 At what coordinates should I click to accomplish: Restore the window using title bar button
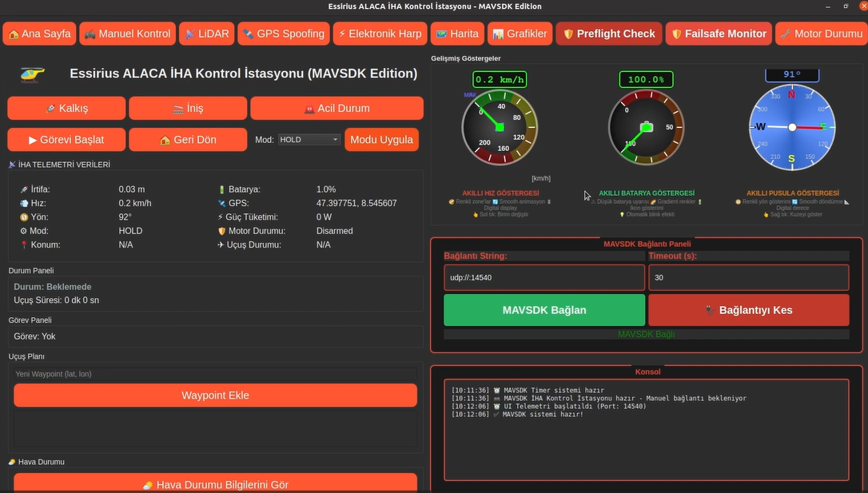tap(846, 6)
